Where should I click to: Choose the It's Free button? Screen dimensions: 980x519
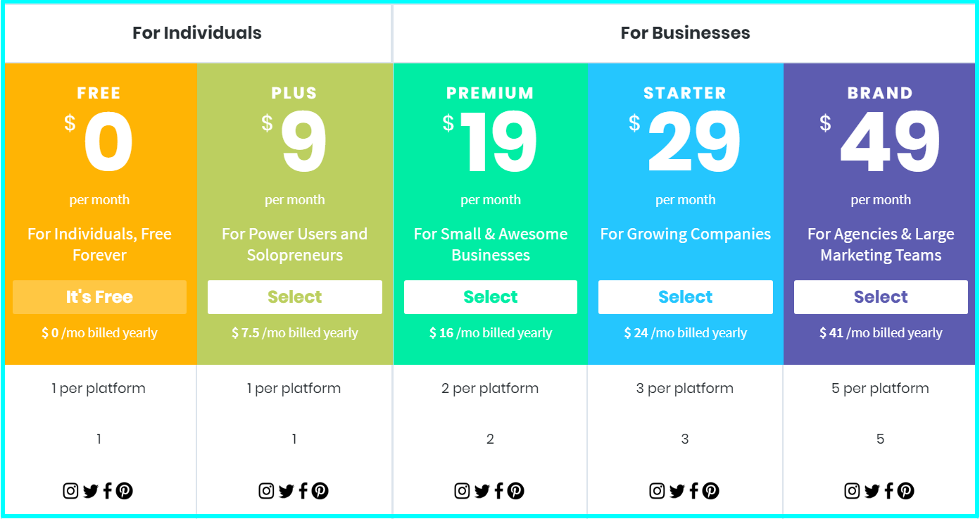pos(99,297)
